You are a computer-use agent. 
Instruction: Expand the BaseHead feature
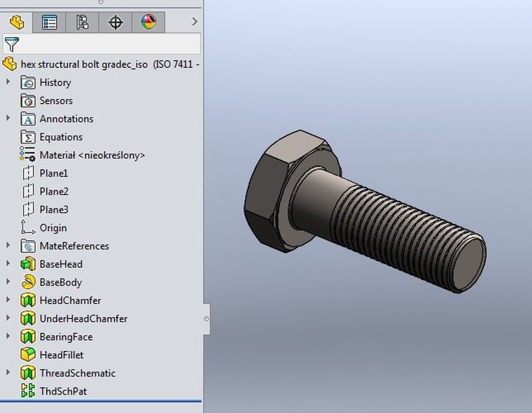[8, 263]
